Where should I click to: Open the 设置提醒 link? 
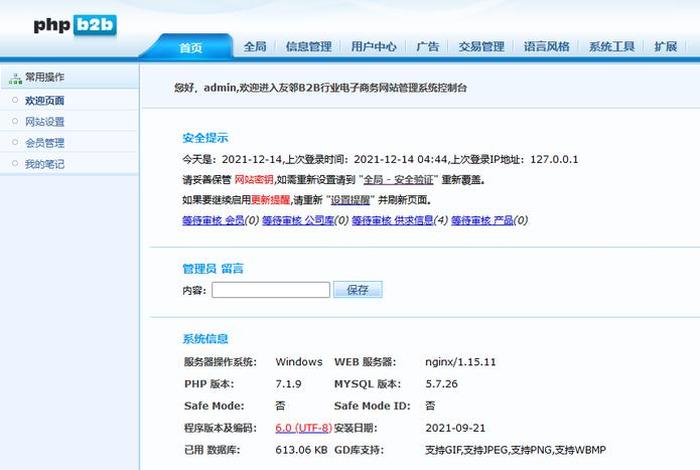(x=350, y=200)
